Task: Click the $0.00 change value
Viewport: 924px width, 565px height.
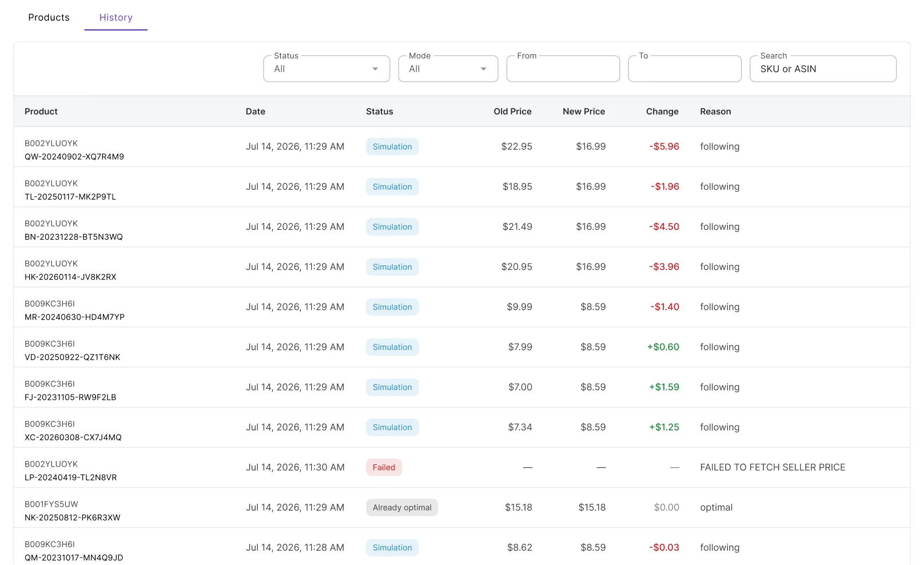Action: click(x=667, y=507)
